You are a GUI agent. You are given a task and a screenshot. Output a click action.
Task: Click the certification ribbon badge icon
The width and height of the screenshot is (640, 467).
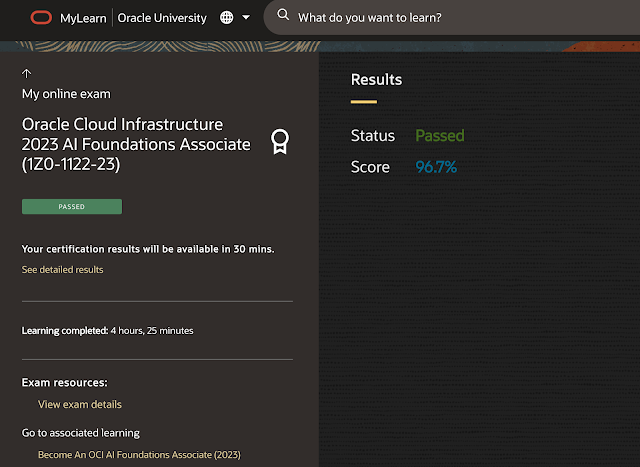pyautogui.click(x=280, y=142)
